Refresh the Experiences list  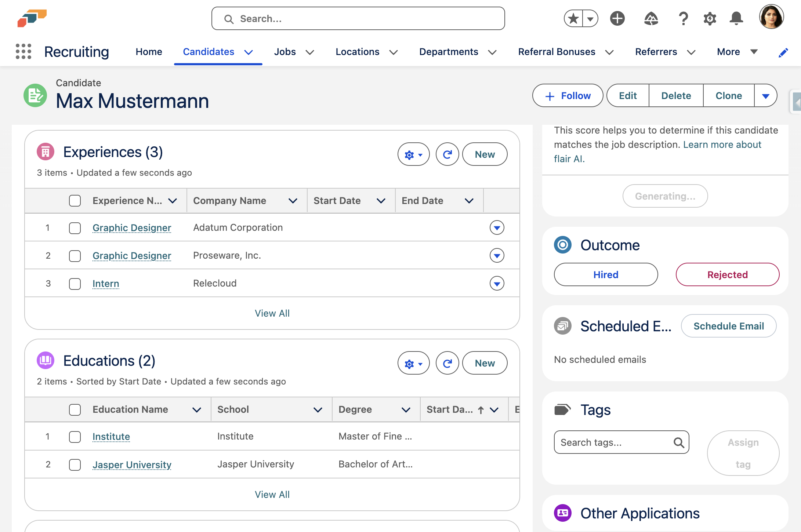coord(447,154)
